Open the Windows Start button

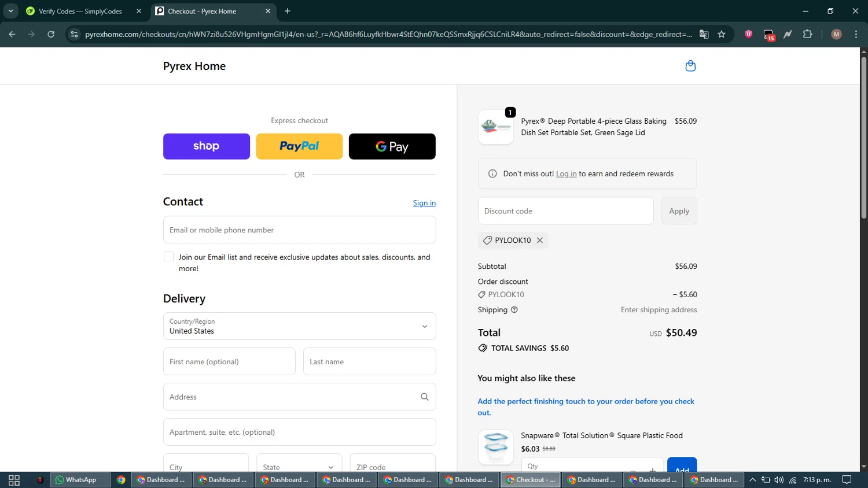(14, 480)
